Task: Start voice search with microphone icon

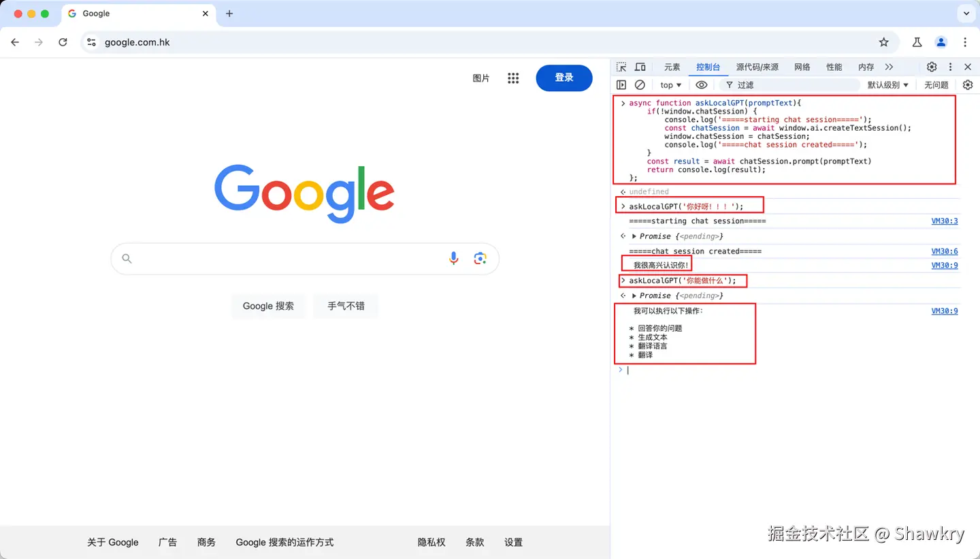Action: (454, 258)
